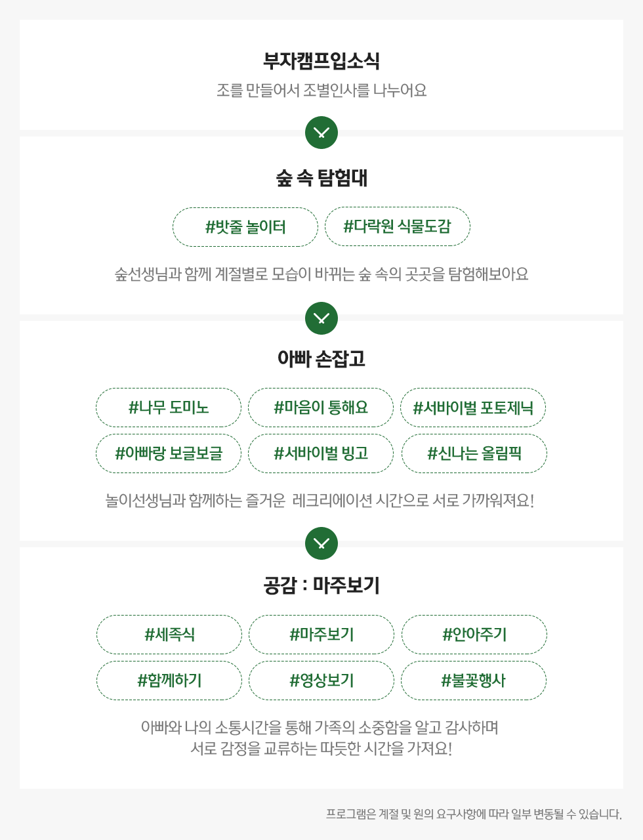Choose the #불꽃행사 tag
643x840 pixels.
click(473, 681)
